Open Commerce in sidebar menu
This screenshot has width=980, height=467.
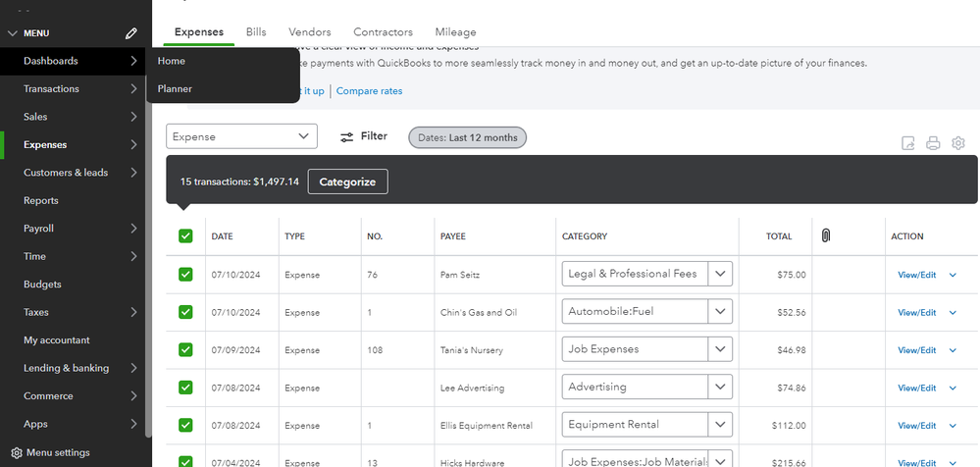[x=74, y=395]
